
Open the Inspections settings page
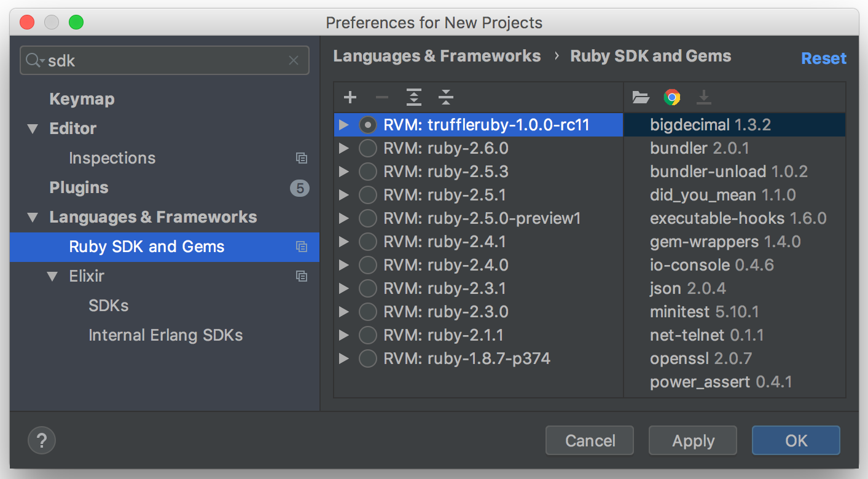[112, 158]
